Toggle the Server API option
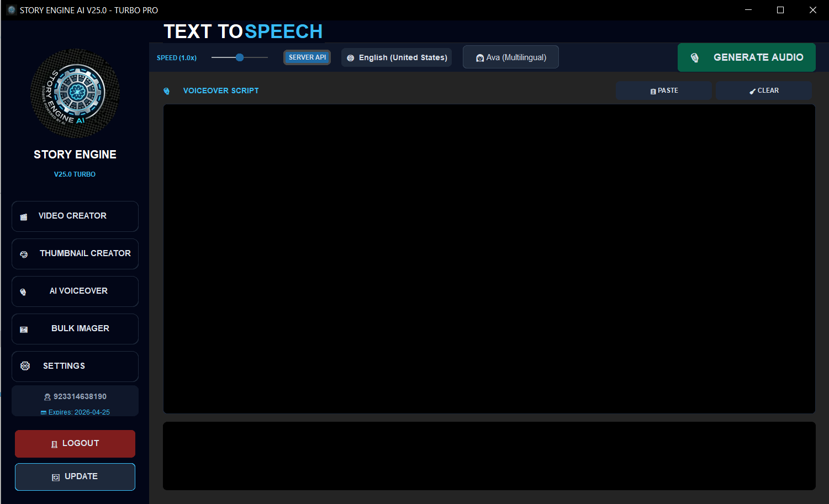This screenshot has width=829, height=504. (307, 57)
